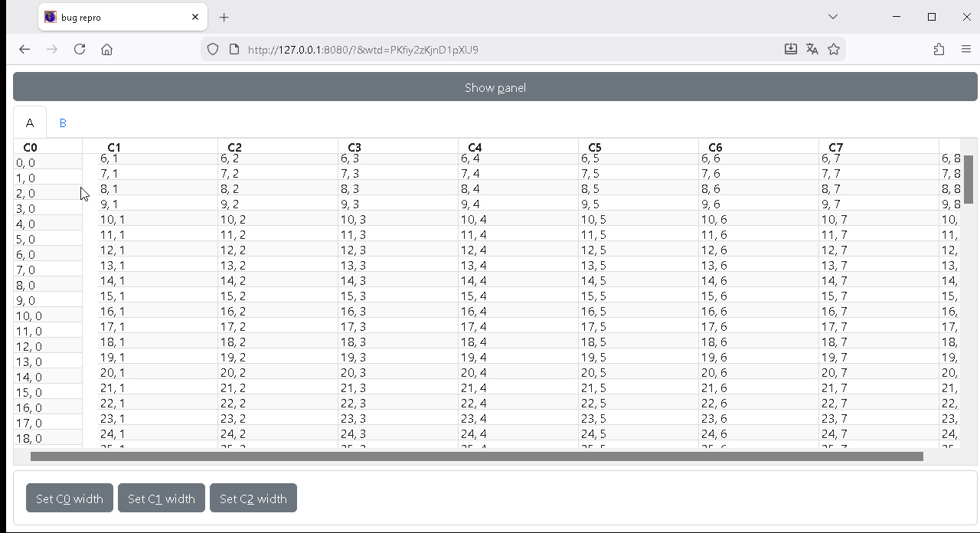980x533 pixels.
Task: Click the browser back arrow
Action: tap(24, 49)
